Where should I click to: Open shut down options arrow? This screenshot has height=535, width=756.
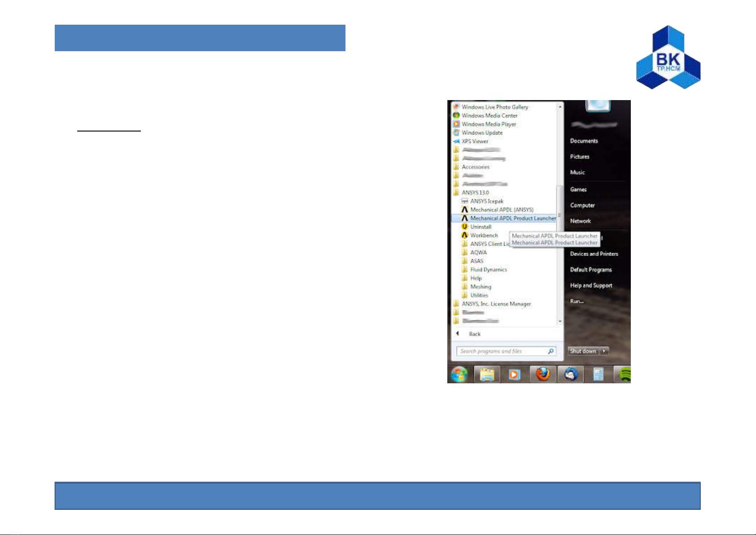tap(604, 351)
